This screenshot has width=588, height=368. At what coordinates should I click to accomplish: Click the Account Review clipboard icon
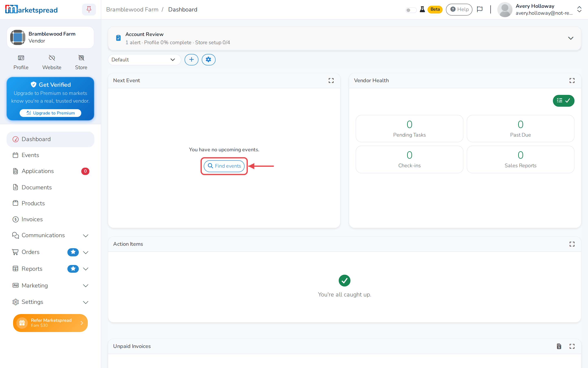118,38
